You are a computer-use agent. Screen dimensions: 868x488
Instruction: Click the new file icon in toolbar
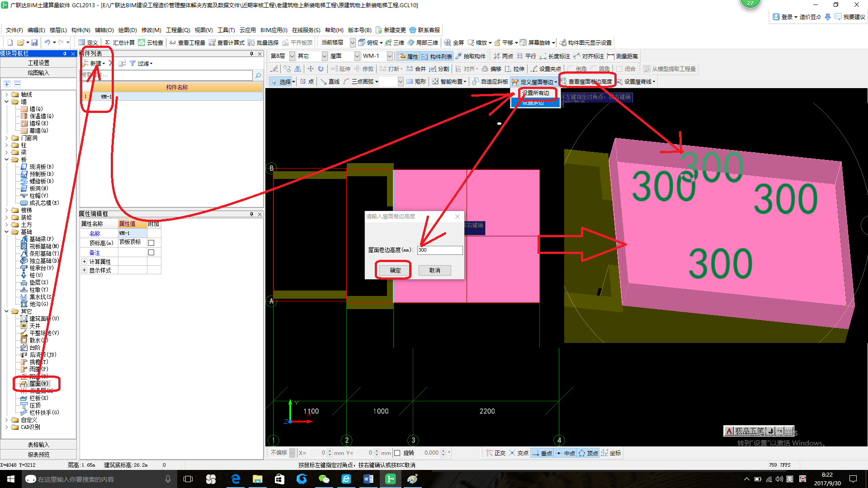pos(10,42)
